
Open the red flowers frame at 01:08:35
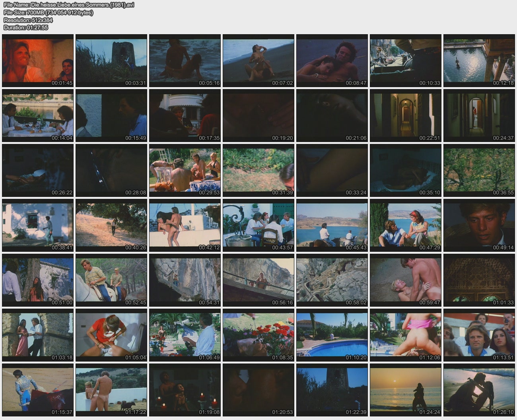tap(258, 335)
